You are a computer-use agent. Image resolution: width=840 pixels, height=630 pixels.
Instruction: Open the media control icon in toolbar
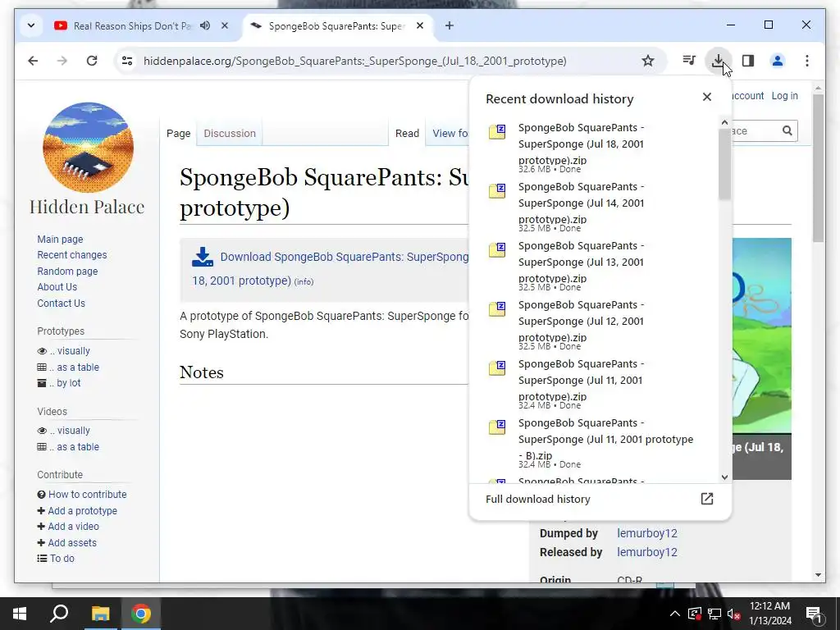[689, 61]
